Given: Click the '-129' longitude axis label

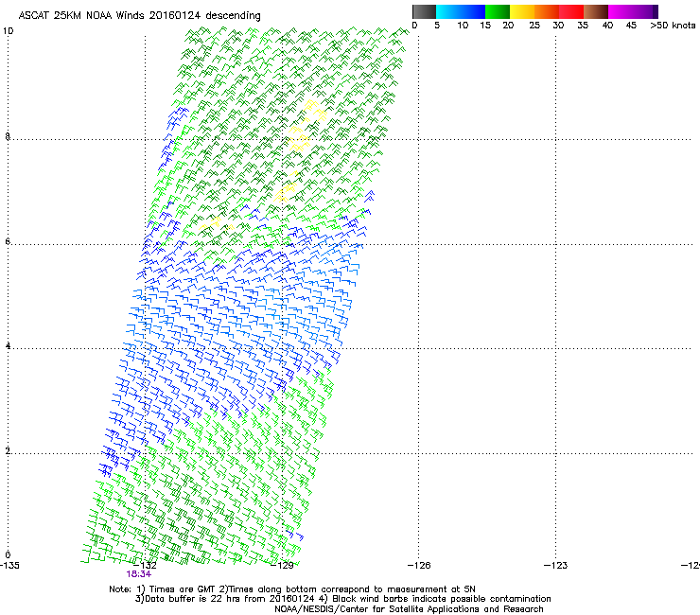Looking at the screenshot, I should pos(282,565).
